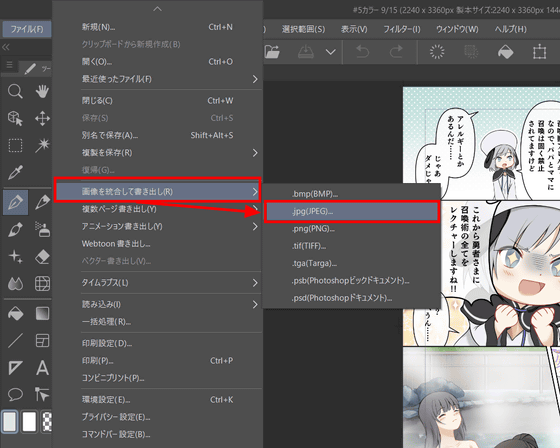This screenshot has height=448, width=560.
Task: Select the Figure line tool
Action: pos(15,340)
